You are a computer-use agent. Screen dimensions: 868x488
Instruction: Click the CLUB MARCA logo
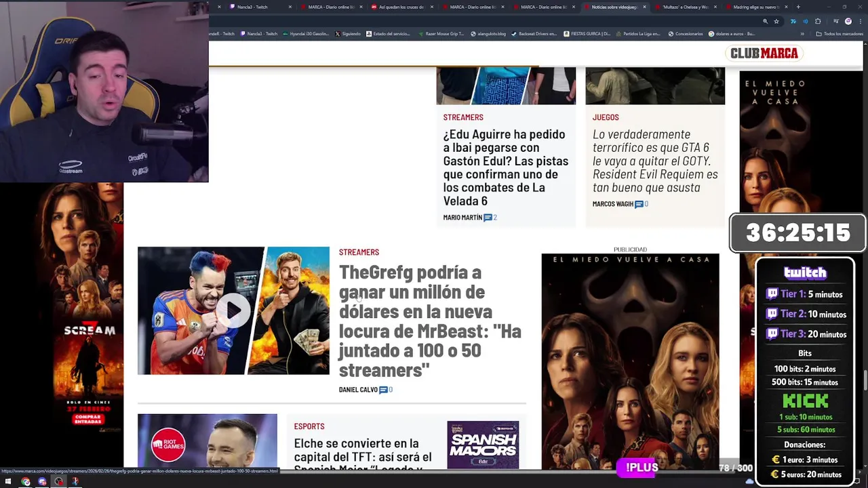[764, 53]
